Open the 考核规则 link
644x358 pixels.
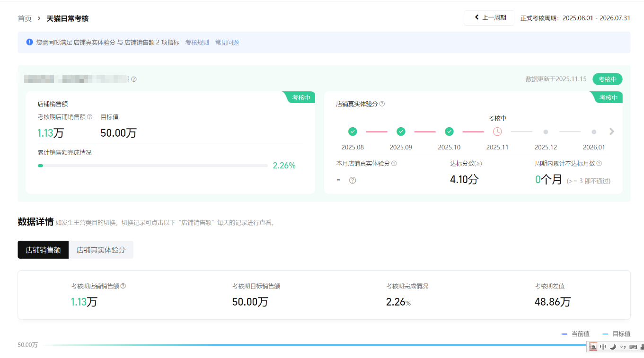point(196,42)
